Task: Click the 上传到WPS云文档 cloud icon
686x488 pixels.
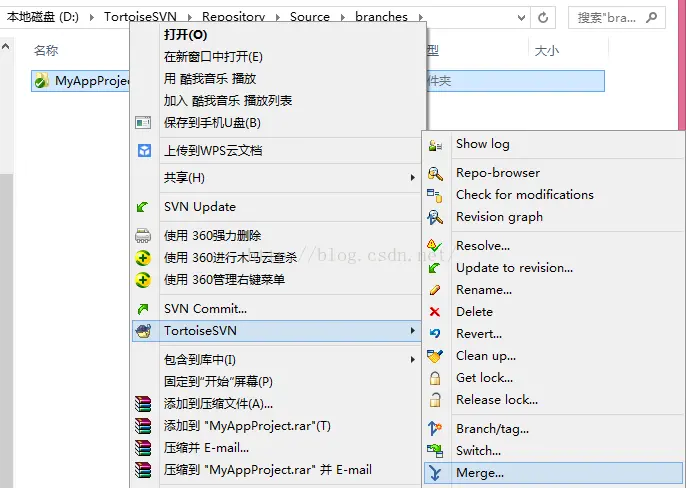Action: pyautogui.click(x=144, y=151)
